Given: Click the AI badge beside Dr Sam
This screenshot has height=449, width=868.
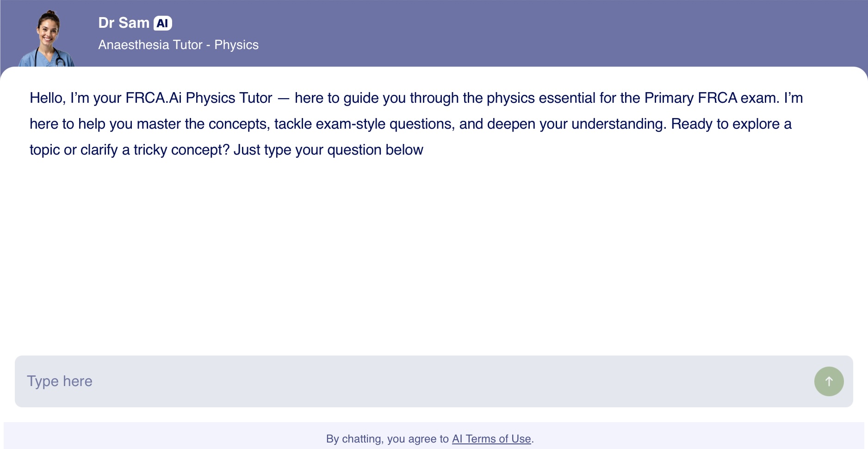Looking at the screenshot, I should tap(162, 23).
